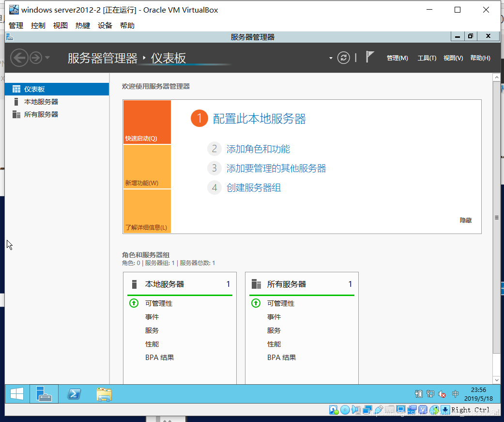
Task: Open VirtualBox 控制 menu
Action: [38, 25]
